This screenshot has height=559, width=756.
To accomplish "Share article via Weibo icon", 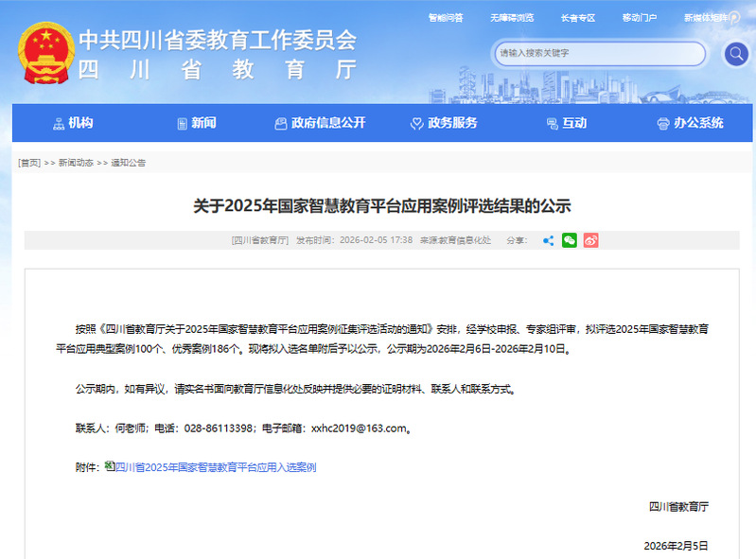I will coord(590,240).
